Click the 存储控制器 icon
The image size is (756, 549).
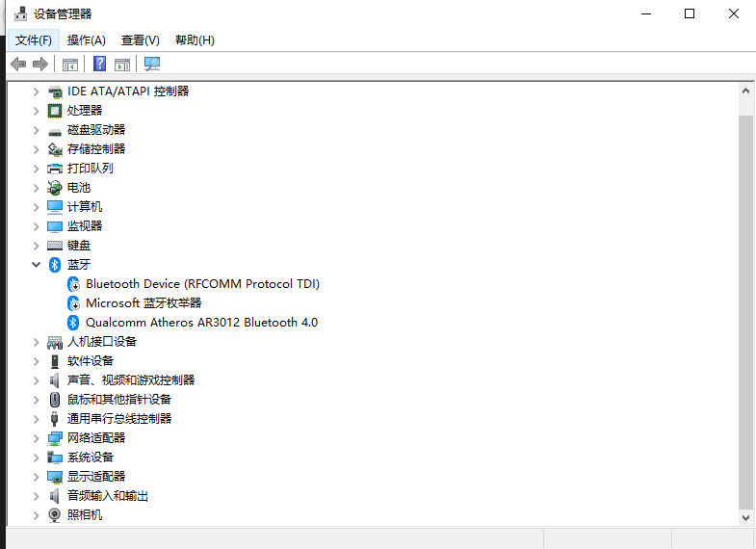click(x=55, y=149)
